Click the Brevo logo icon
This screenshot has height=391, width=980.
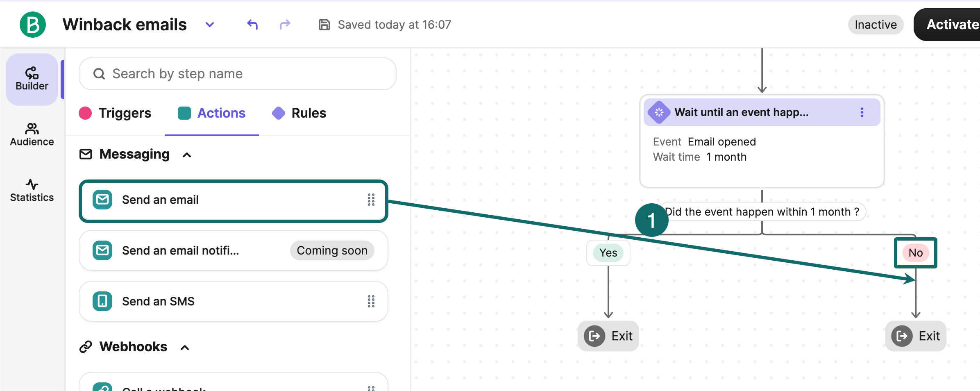(x=33, y=25)
